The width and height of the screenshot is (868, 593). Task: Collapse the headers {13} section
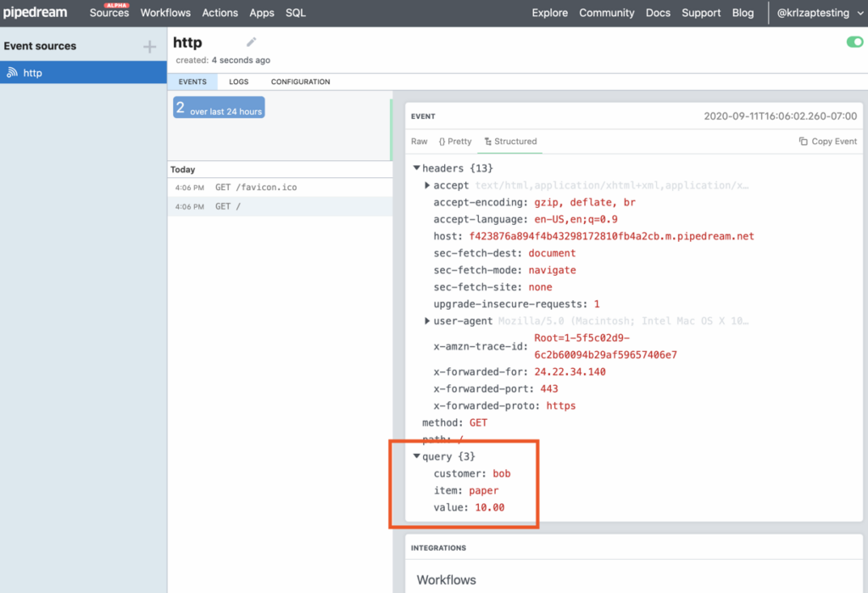(x=416, y=168)
